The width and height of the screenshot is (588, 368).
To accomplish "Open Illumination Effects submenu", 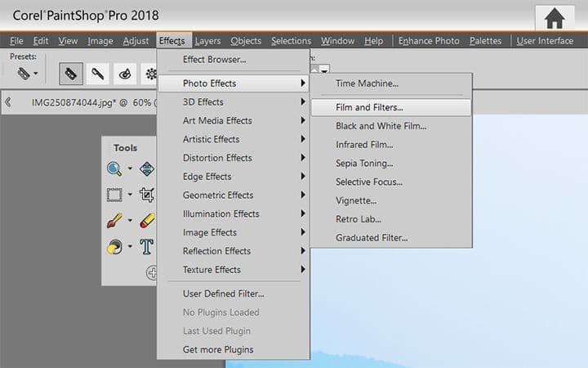I will [x=233, y=213].
